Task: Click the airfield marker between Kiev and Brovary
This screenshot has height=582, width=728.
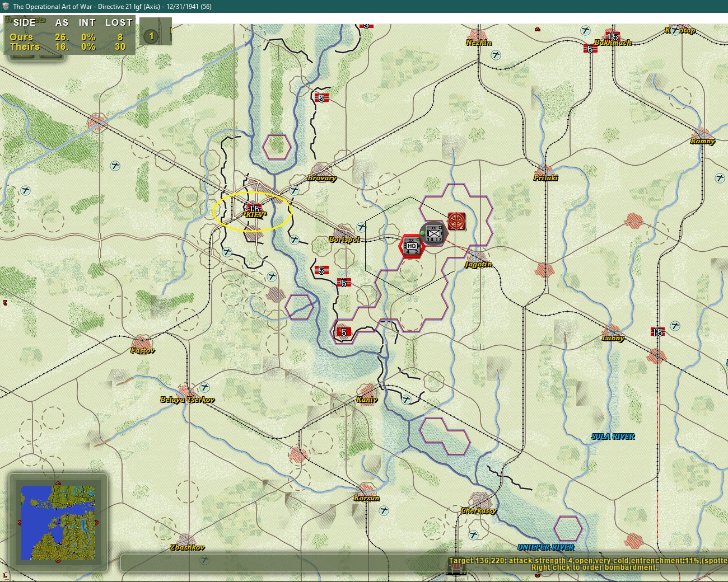Action: (294, 190)
